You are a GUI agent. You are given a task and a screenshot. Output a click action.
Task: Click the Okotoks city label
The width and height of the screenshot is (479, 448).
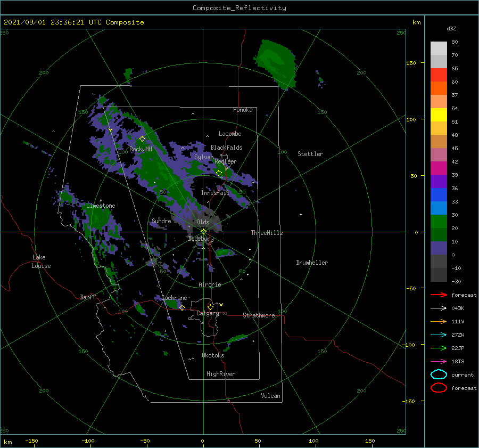tap(213, 355)
